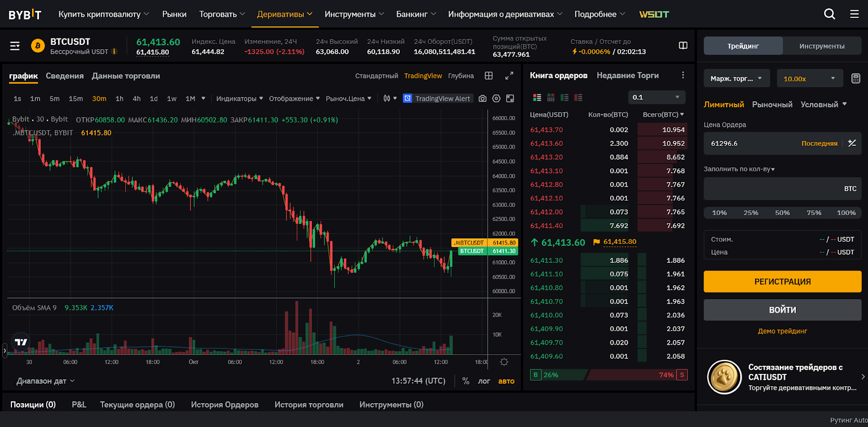Image resolution: width=868 pixels, height=427 pixels.
Task: Click the WSOT logo in the navigation
Action: [x=654, y=14]
